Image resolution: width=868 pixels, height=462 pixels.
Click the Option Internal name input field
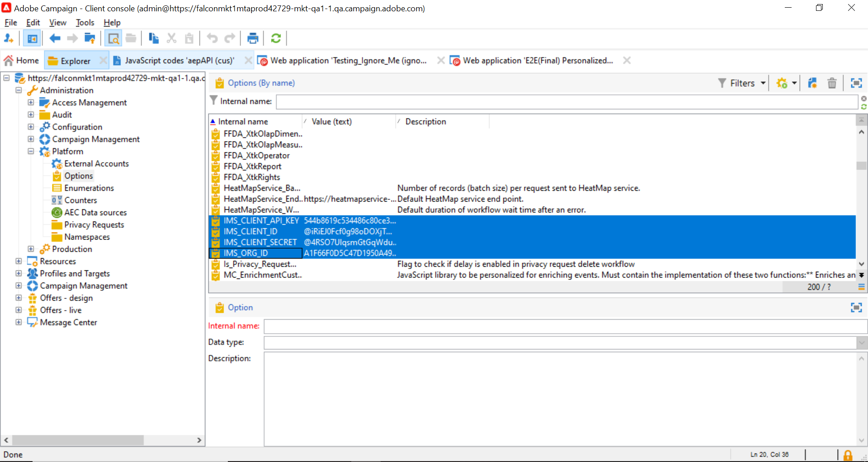pyautogui.click(x=566, y=326)
